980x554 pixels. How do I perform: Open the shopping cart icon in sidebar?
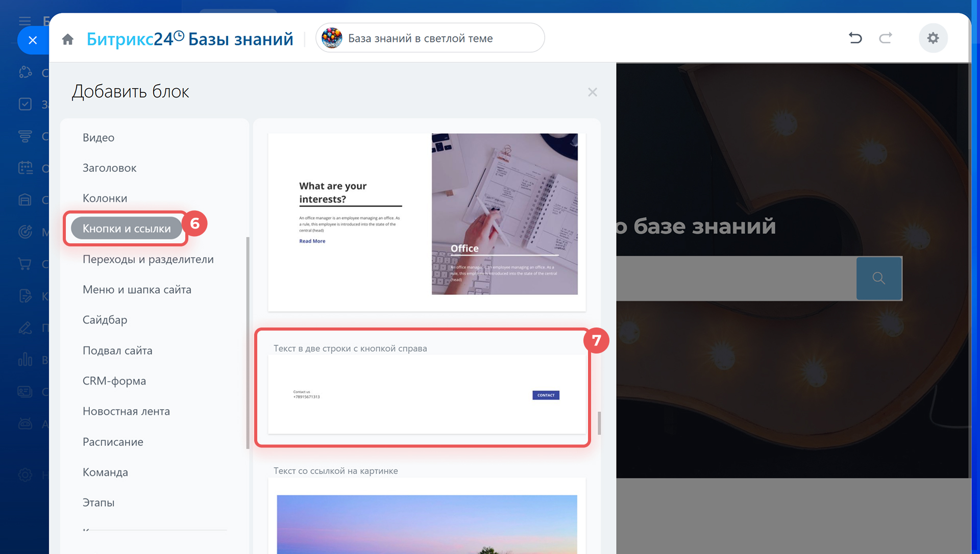(x=25, y=264)
